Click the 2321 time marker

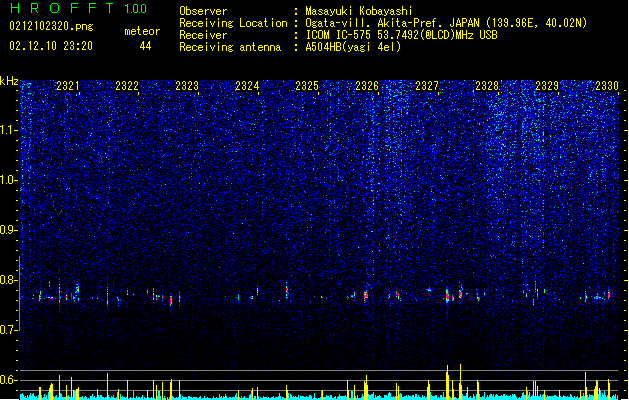(67, 85)
